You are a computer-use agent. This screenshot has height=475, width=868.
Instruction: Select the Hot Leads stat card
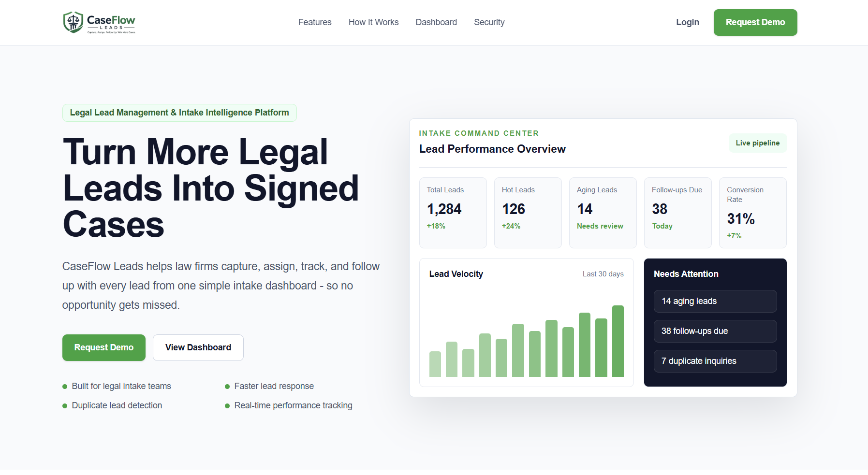528,213
